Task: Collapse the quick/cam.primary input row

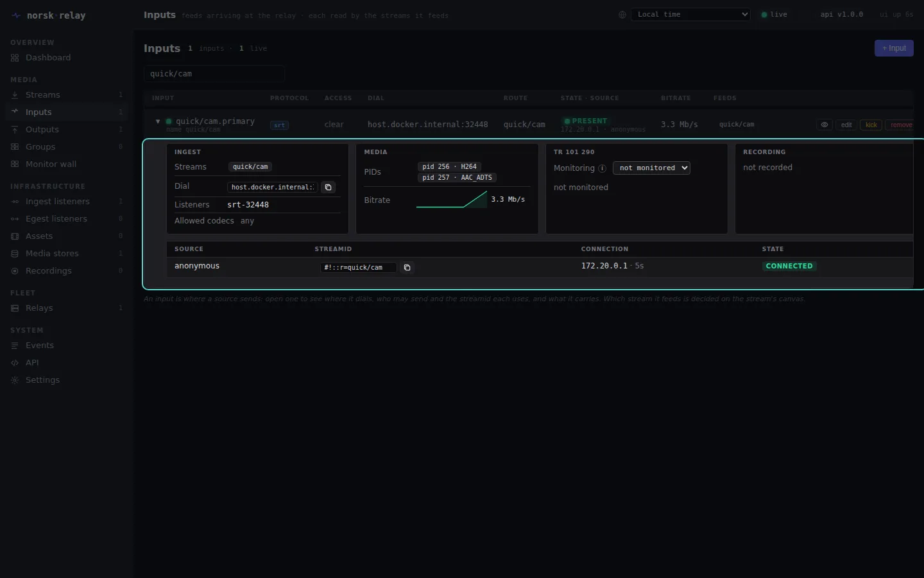Action: coord(158,121)
